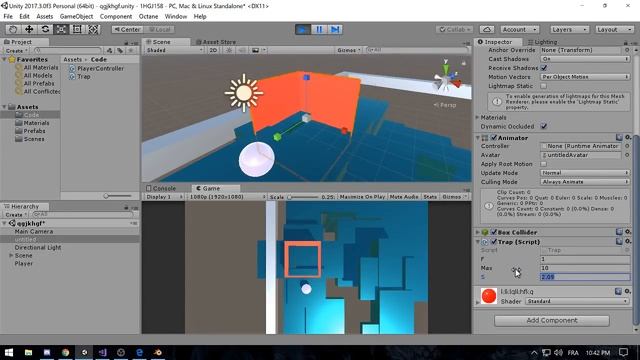Viewport: 640px width, 360px height.
Task: Open Shaded draw mode dropdown
Action: [174, 50]
